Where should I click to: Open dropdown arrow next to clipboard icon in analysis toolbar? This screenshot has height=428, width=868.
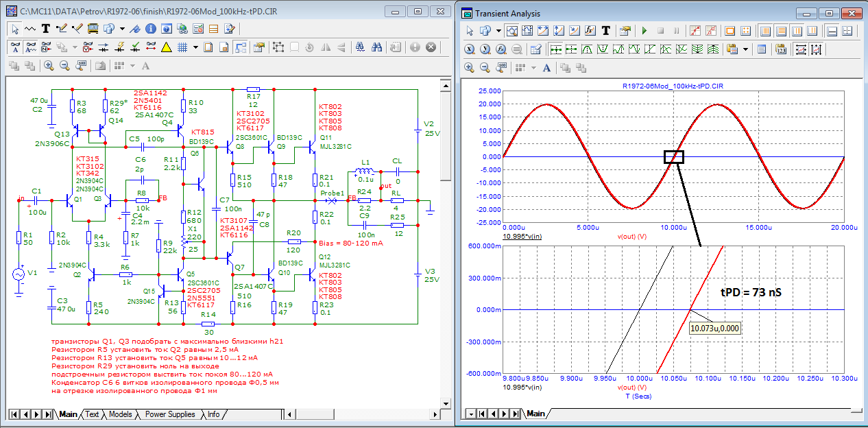745,49
